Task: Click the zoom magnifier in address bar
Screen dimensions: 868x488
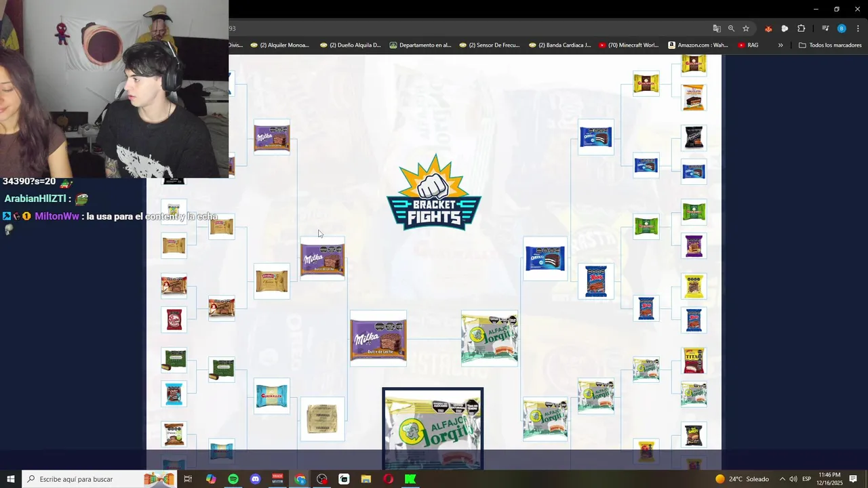Action: (731, 28)
